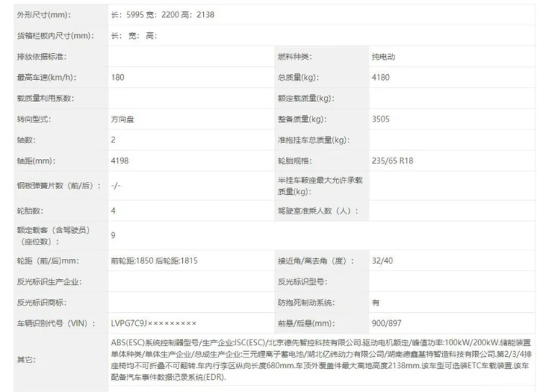Click the 前悬/后悬(mm) label
The width and height of the screenshot is (540, 392).
click(306, 324)
